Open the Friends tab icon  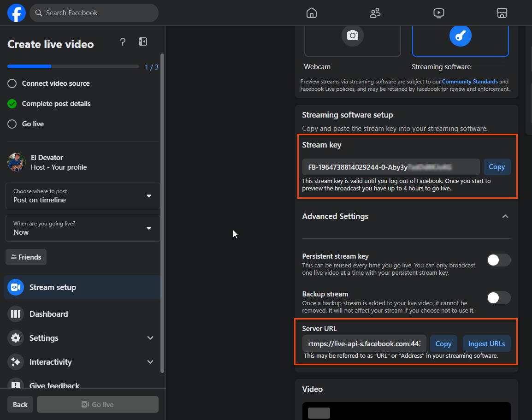click(x=375, y=13)
